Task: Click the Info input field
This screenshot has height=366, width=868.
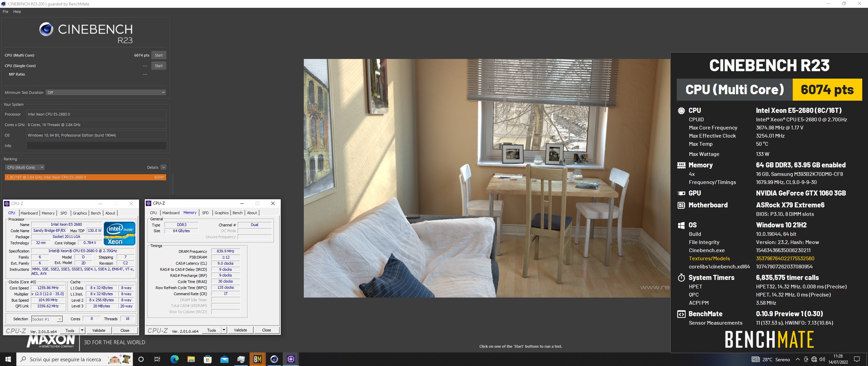Action: point(96,146)
